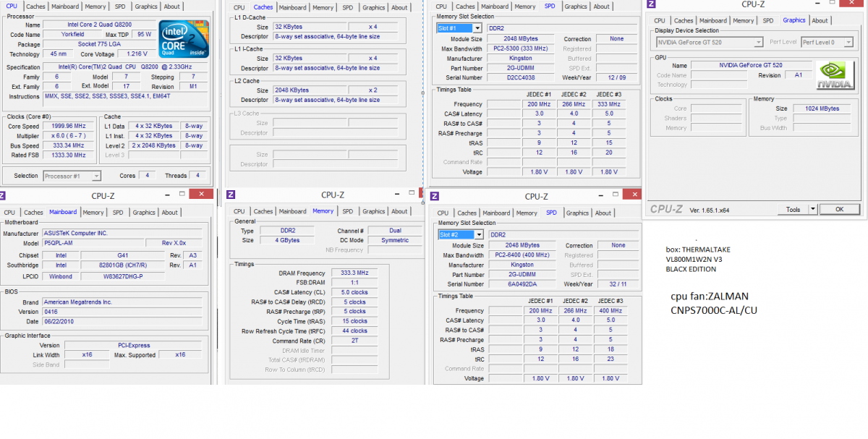Viewport: 868px width, 439px height.
Task: Open the Processor #1 selection dropdown
Action: tap(96, 176)
